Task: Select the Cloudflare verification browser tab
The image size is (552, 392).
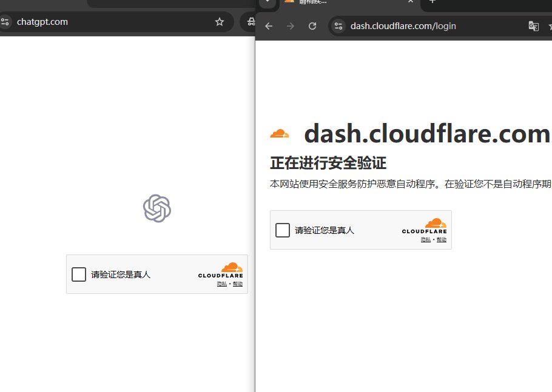Action: pos(350,3)
